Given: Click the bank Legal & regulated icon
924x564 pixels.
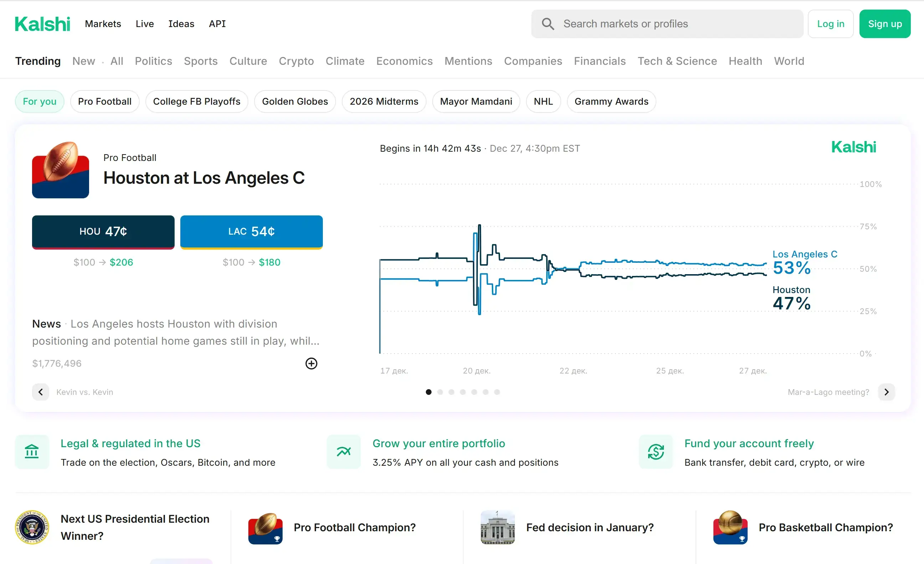Looking at the screenshot, I should click(32, 451).
